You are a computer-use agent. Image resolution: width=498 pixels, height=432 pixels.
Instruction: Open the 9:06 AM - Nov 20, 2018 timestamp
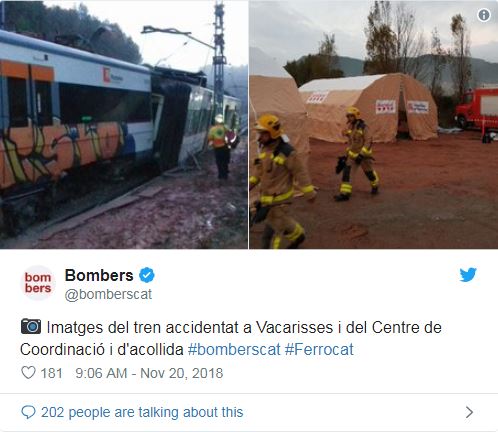pyautogui.click(x=149, y=373)
